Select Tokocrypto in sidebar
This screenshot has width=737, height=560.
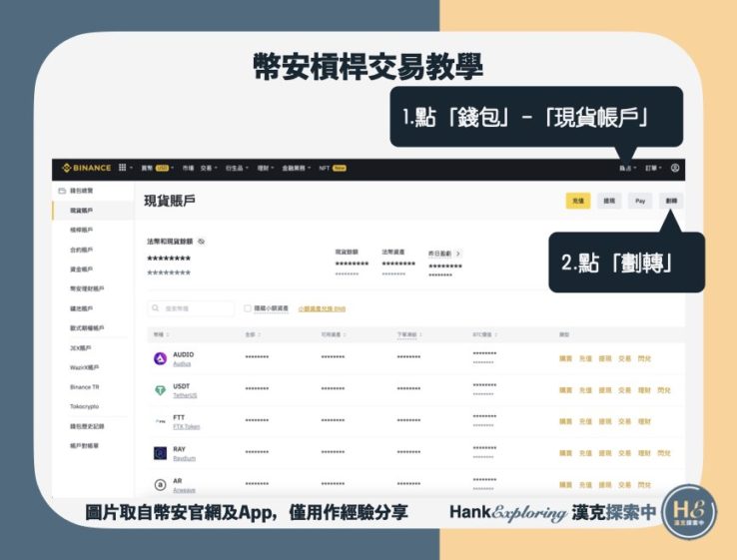[x=84, y=406]
